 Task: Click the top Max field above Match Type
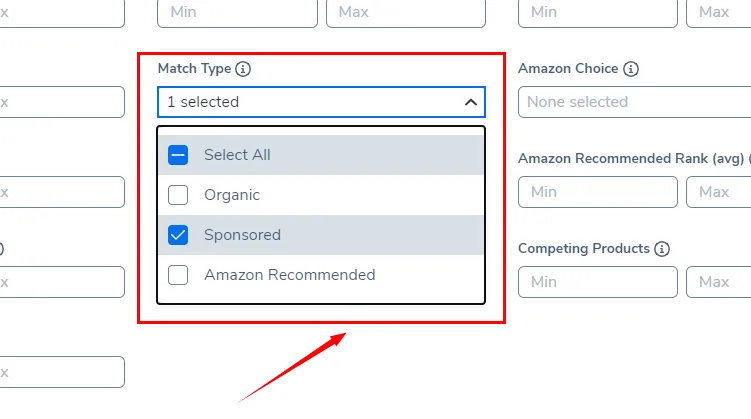406,13
